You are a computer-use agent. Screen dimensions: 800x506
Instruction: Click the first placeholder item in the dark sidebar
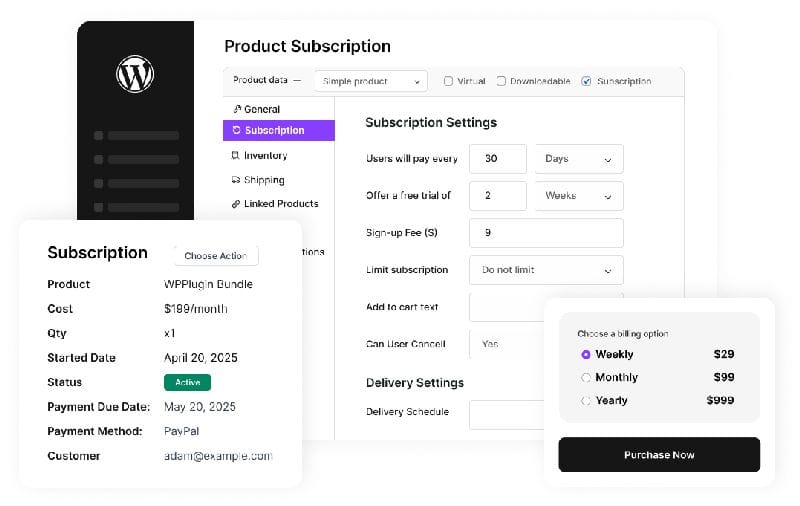click(137, 136)
